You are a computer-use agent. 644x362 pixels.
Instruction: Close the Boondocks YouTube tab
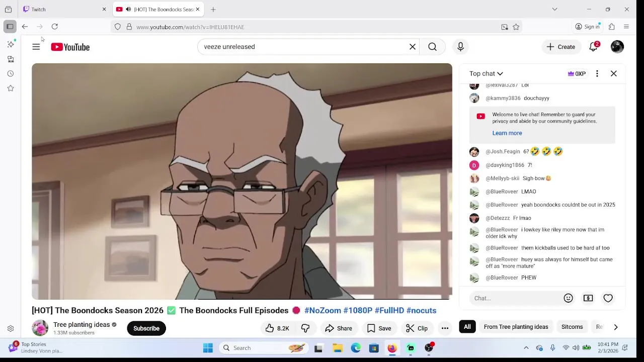click(198, 9)
